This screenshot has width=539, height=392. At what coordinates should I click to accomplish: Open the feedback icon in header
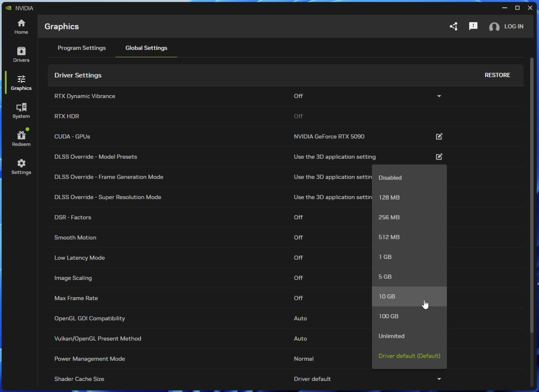pyautogui.click(x=473, y=26)
